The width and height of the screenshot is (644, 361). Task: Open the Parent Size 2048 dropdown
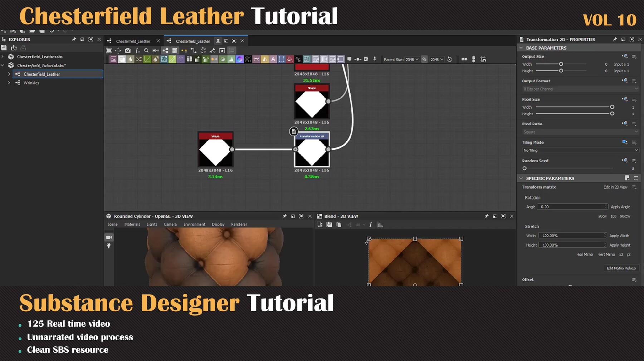click(x=411, y=59)
